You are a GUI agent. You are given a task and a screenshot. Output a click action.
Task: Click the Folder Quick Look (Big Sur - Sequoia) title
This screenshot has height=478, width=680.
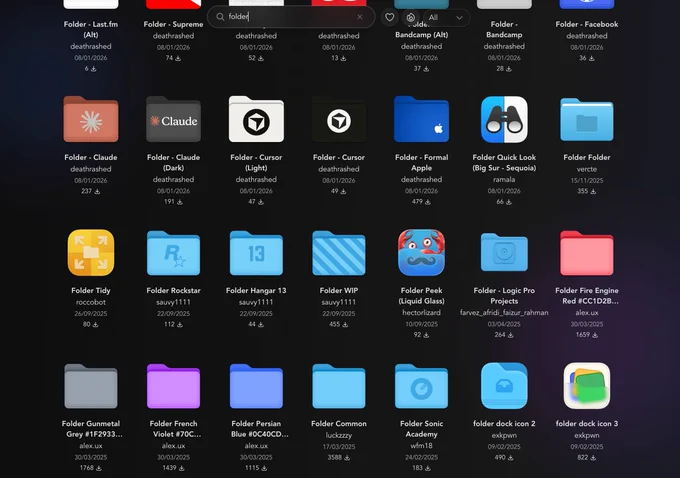click(504, 163)
